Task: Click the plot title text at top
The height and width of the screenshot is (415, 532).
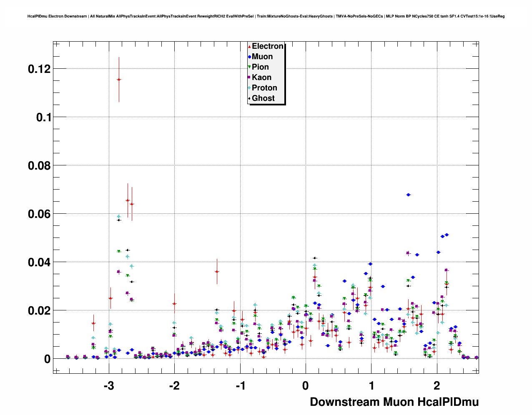Action: tap(266, 16)
